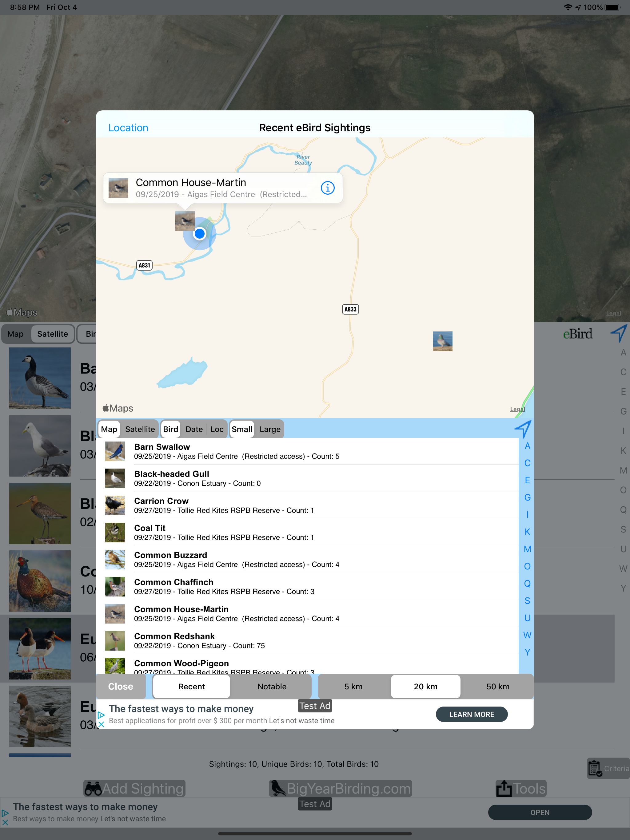Image resolution: width=630 pixels, height=840 pixels.
Task: Show Recent sightings tab
Action: [x=192, y=686]
